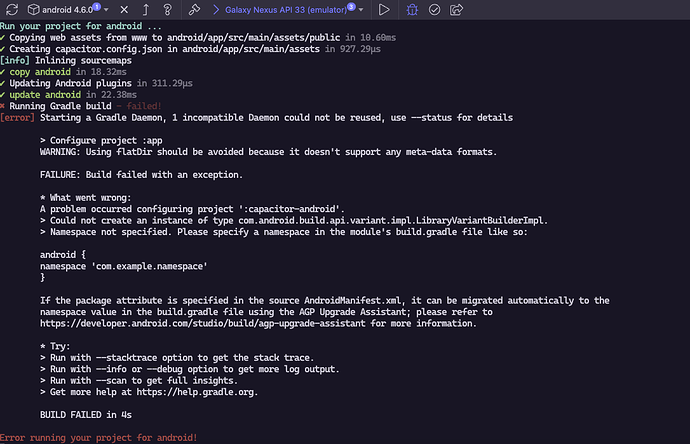Viewport: 690px width, 444px height.
Task: Click 'Creating capacitor.config.json' line
Action: pos(191,49)
